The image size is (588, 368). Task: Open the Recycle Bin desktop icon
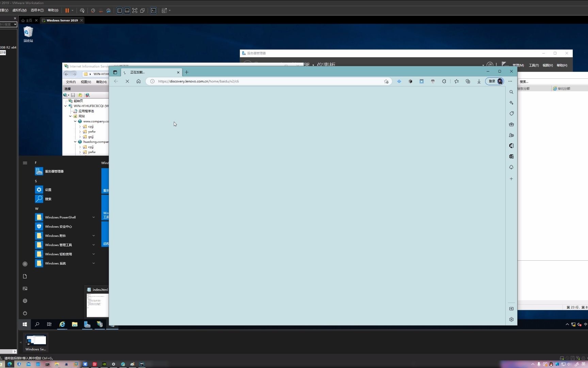[x=28, y=34]
